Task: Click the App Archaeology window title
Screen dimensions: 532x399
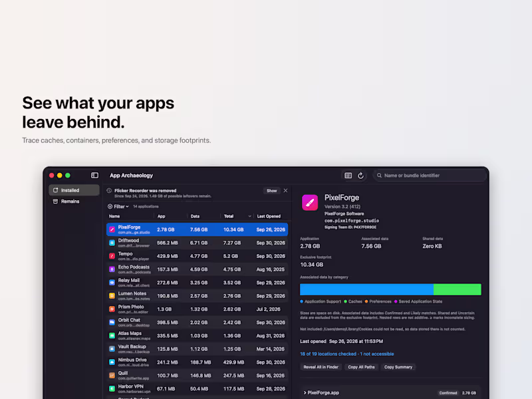Action: 131,176
